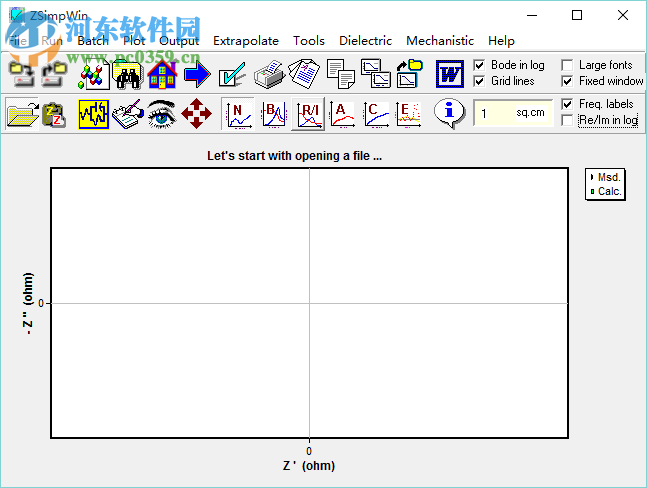Click the copy graphs icon
Viewport: 647px width, 488px height.
(x=375, y=74)
